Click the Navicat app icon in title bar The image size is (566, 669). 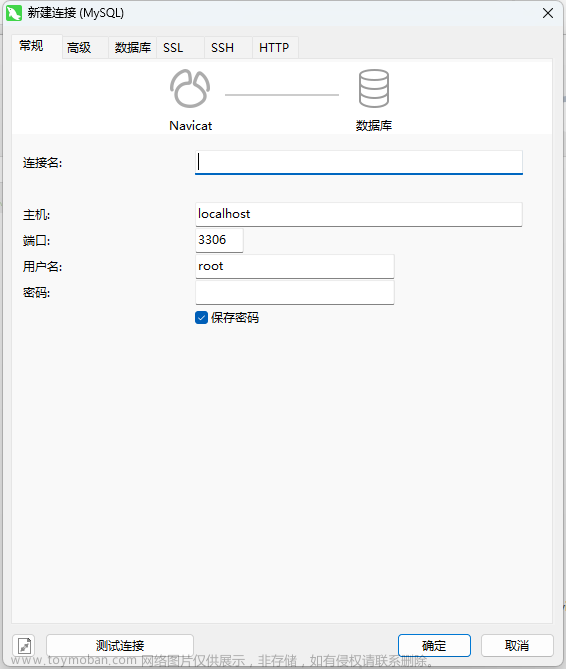click(x=14, y=13)
